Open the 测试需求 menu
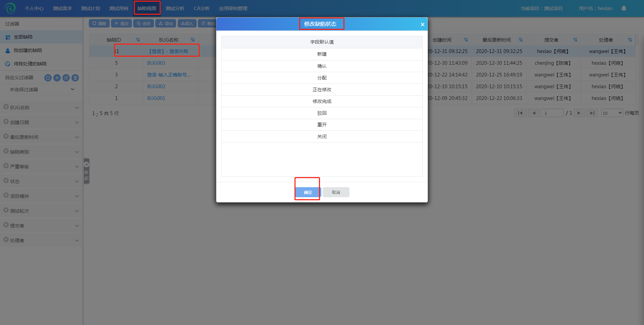 pos(62,8)
